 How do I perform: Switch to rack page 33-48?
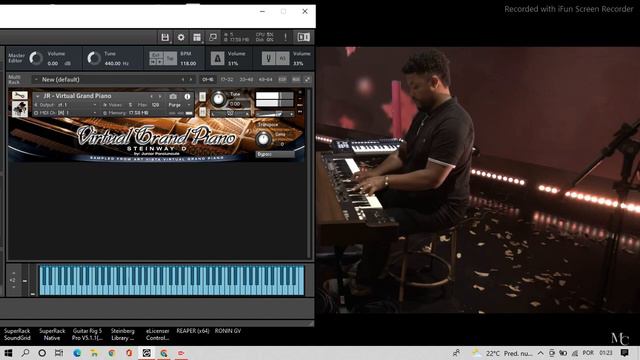coord(246,80)
